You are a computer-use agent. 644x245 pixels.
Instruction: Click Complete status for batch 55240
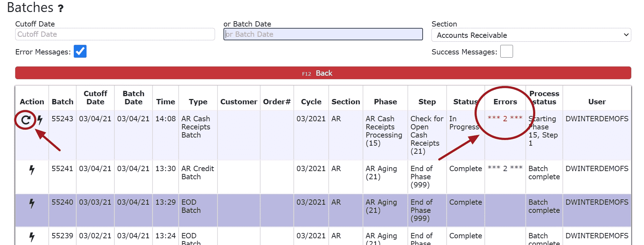click(466, 202)
